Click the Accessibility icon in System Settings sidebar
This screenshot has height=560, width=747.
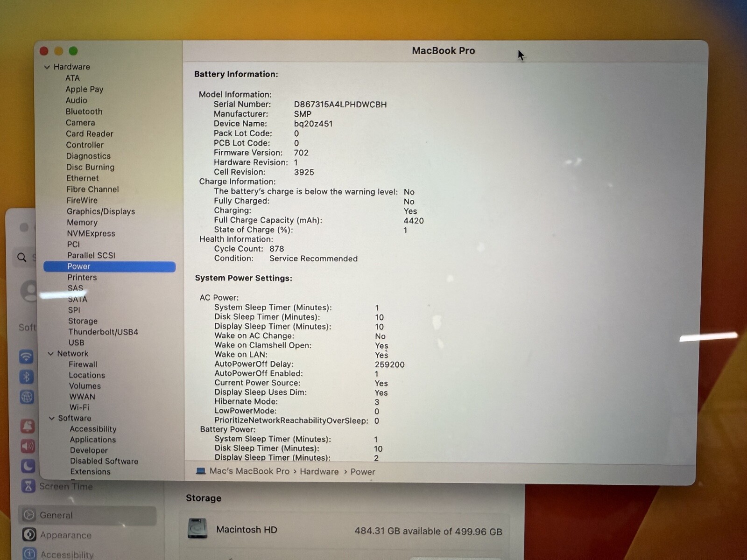[x=29, y=554]
